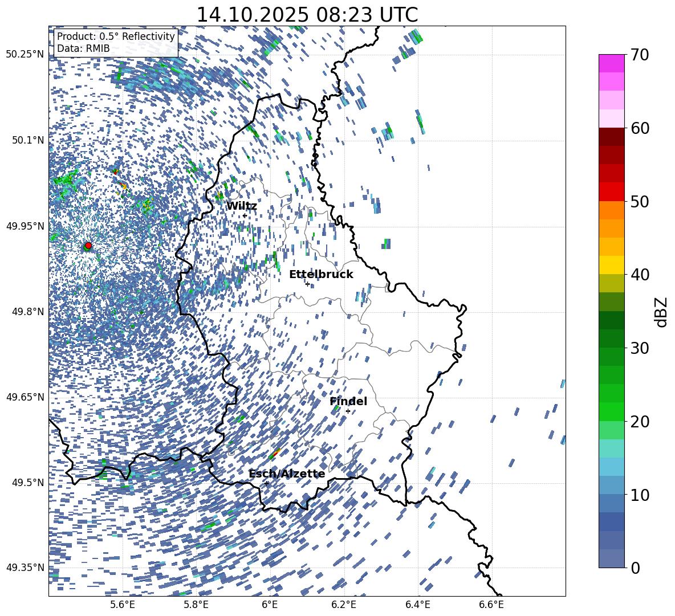Click the 6.2°E longitude tick label
675x616 pixels.
pos(344,605)
